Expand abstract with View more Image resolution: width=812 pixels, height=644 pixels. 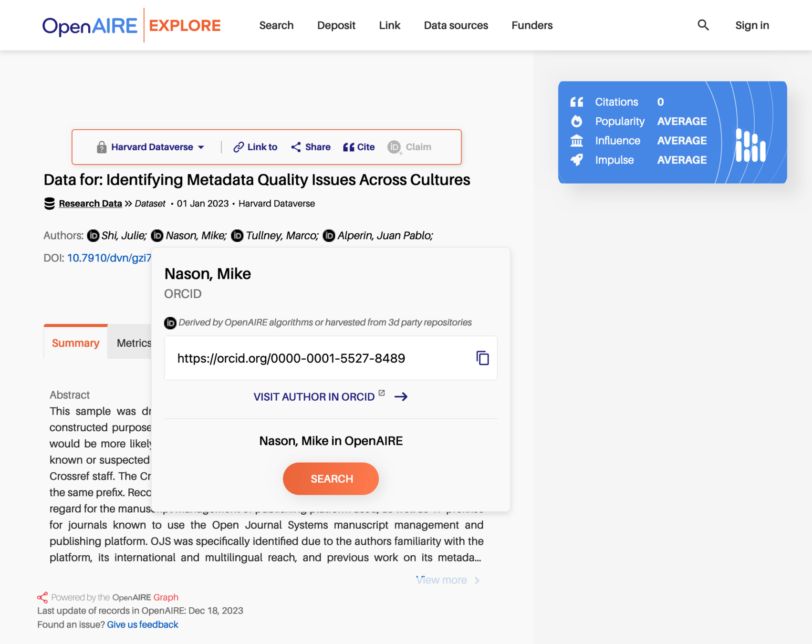(448, 580)
